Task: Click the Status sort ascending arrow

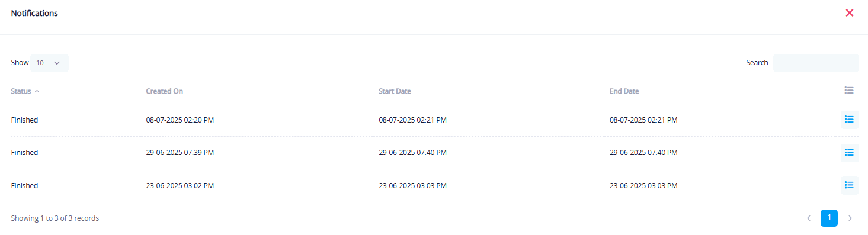Action: tap(37, 91)
